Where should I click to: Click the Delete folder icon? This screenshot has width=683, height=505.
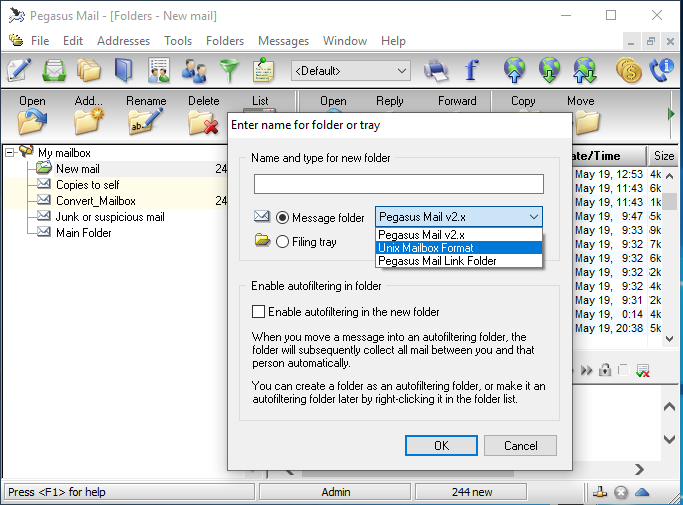[203, 123]
